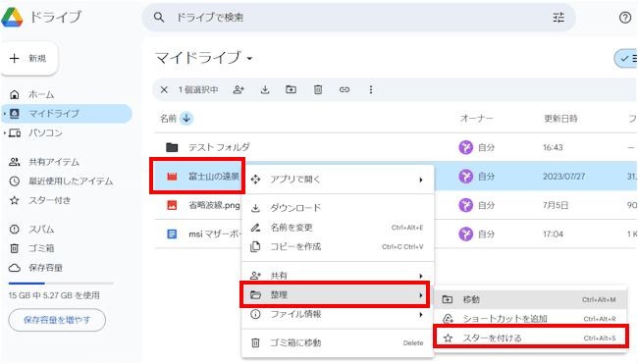Viewport: 638px width, 364px height.
Task: Expand アプリで開く submenu
Action: tap(338, 180)
